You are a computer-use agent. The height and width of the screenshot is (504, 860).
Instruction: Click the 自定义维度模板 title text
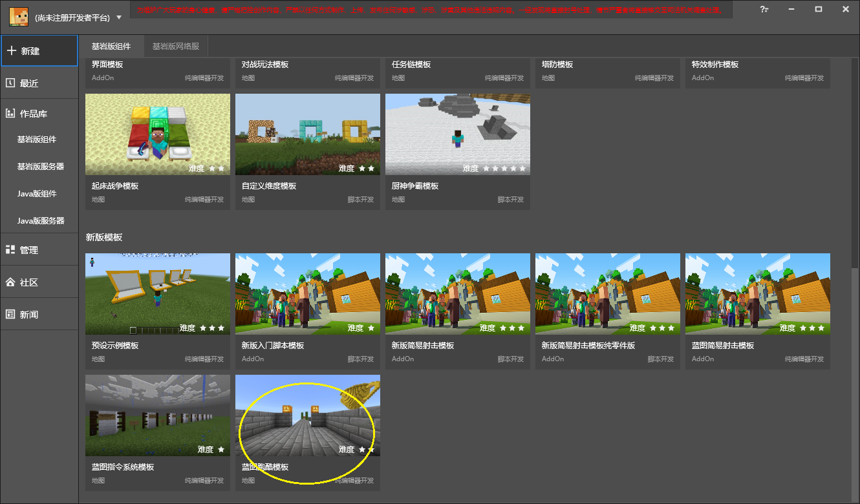[x=269, y=186]
